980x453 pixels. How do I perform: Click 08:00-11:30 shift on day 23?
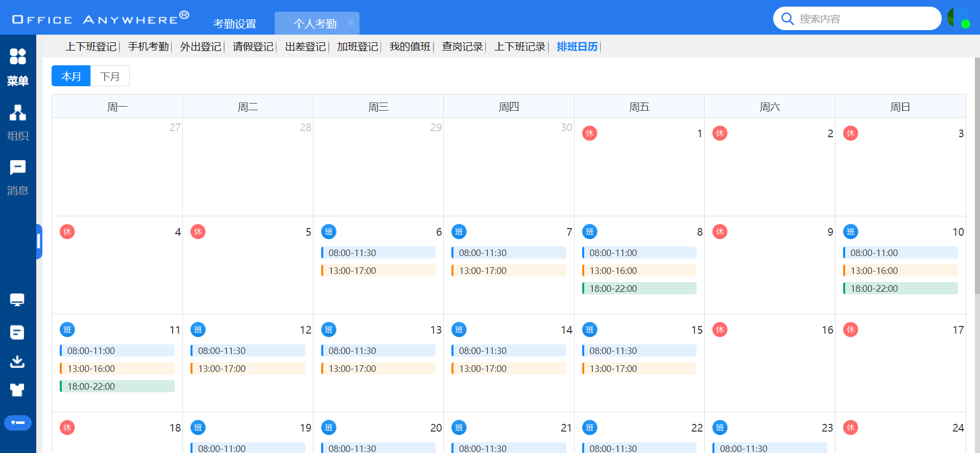(x=770, y=448)
